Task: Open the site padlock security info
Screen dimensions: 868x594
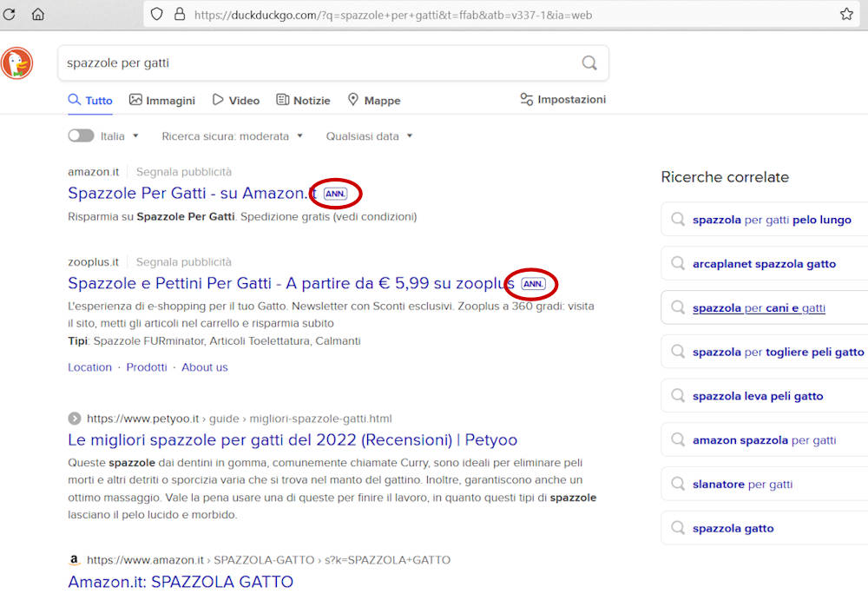Action: (179, 14)
